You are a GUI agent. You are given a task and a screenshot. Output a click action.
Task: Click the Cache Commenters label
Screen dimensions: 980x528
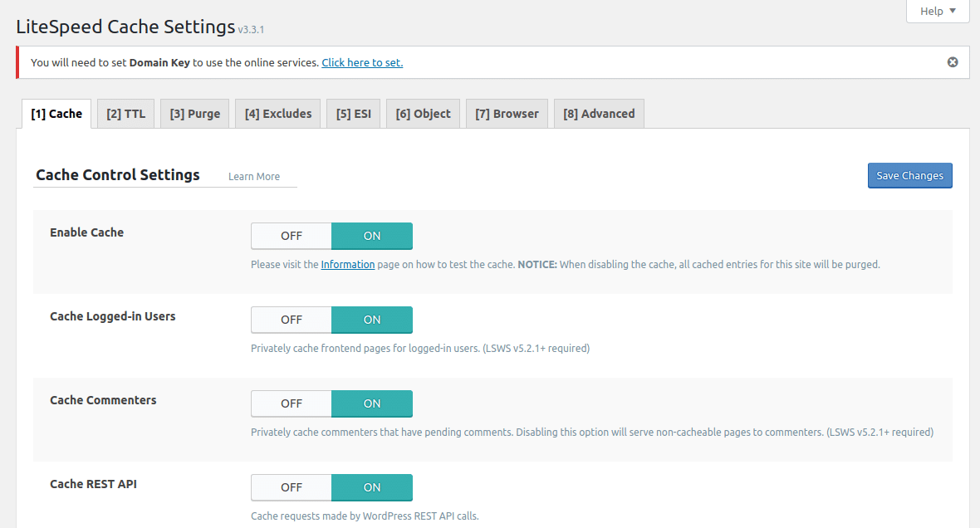tap(103, 400)
